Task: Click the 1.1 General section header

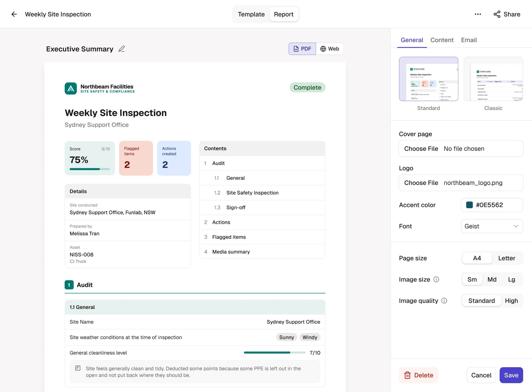Action: coord(195,307)
